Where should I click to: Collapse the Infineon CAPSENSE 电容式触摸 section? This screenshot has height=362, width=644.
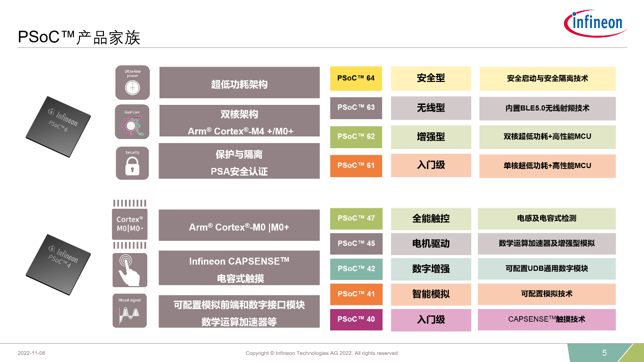tap(239, 268)
